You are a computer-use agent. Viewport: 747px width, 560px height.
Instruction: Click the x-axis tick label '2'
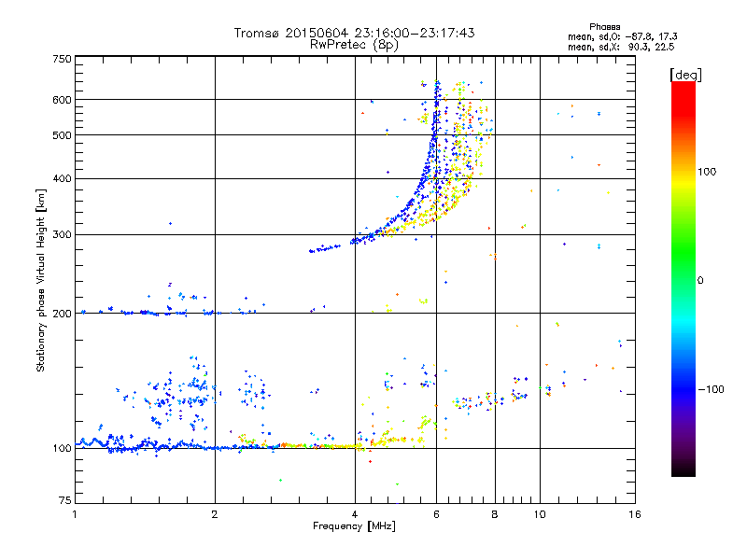215,514
